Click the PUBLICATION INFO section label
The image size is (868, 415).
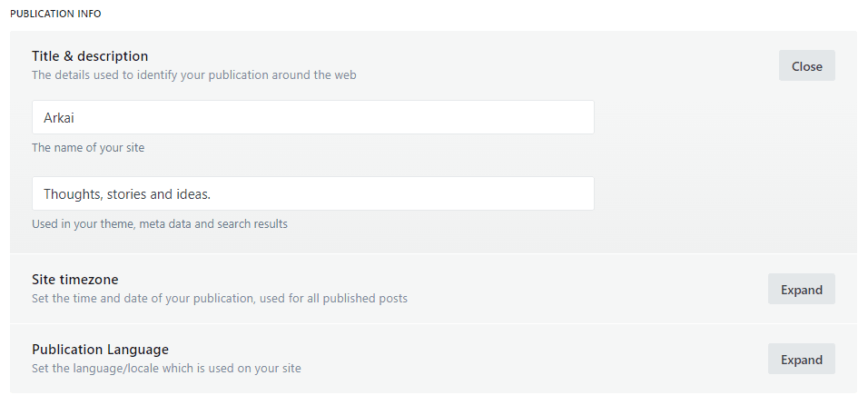tap(55, 14)
